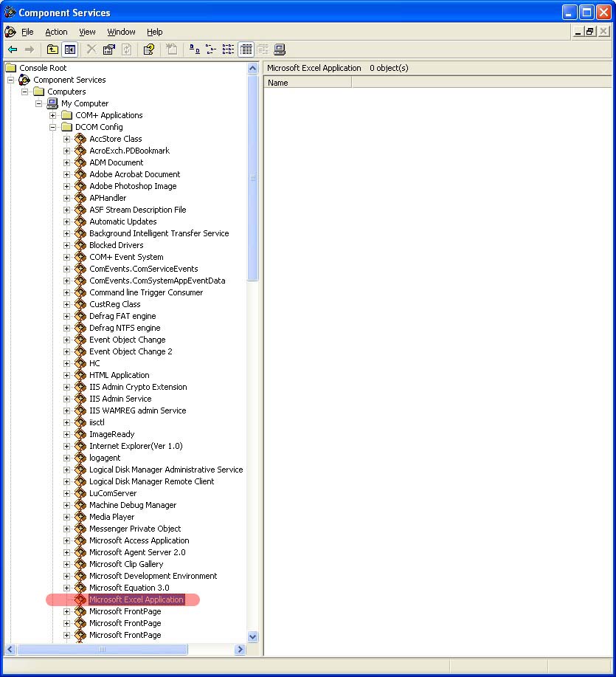Click the tree's horizontal scroll right arrow
Screen dimensions: 616x677
240,650
